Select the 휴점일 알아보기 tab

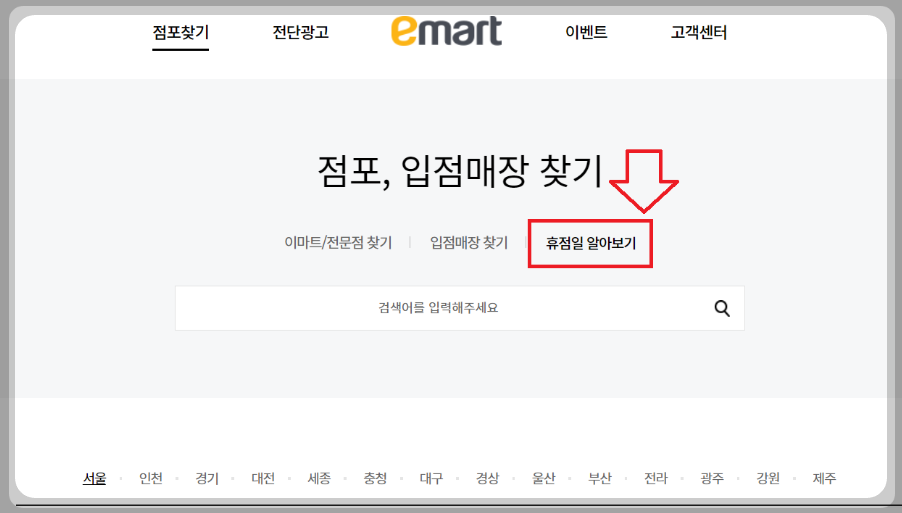point(591,243)
